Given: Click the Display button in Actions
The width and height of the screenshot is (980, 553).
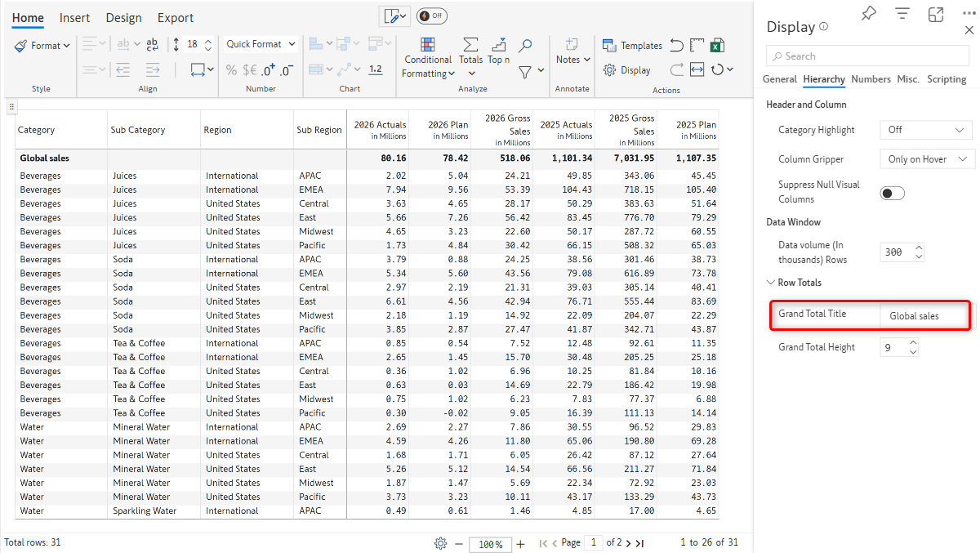Looking at the screenshot, I should click(x=627, y=70).
